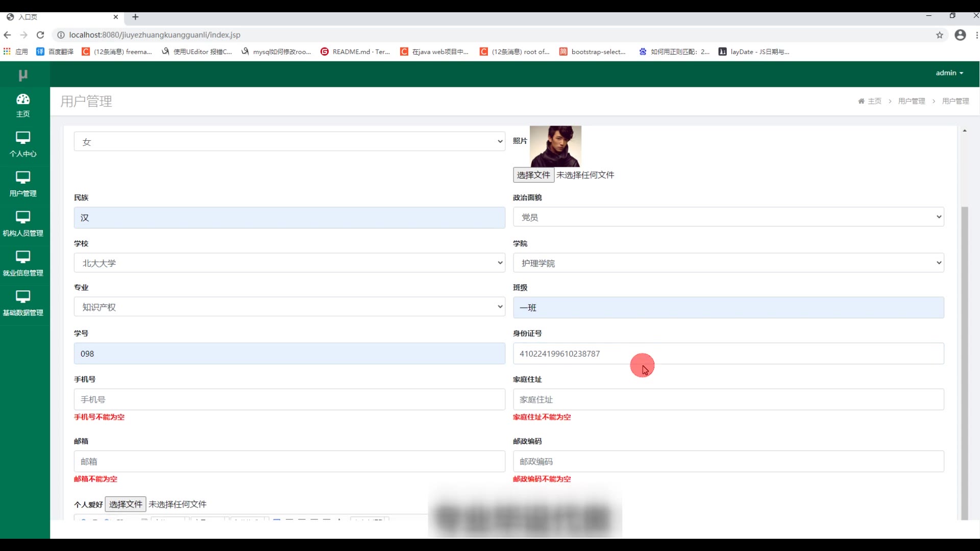Bookmark this page with star icon
The image size is (980, 551).
[x=940, y=35]
